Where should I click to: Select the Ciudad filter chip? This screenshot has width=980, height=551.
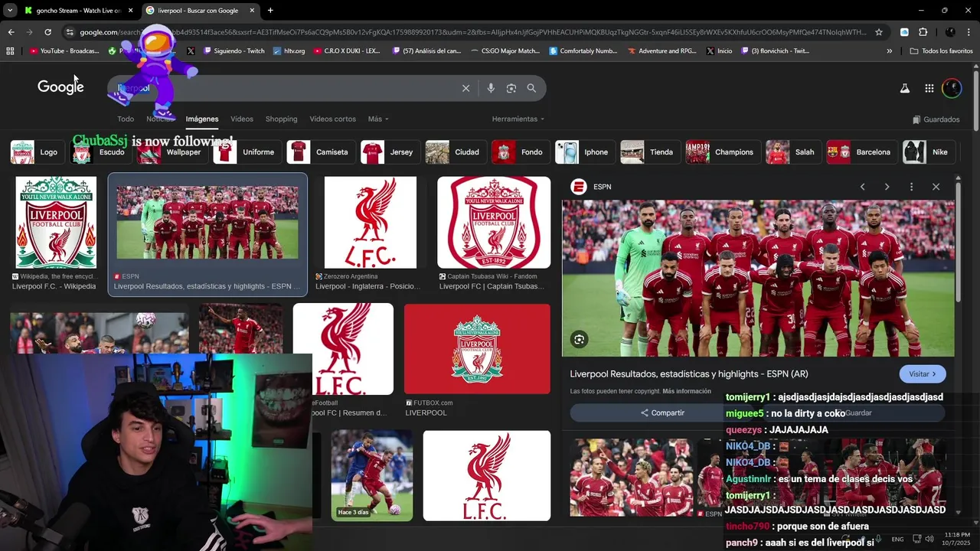(455, 152)
